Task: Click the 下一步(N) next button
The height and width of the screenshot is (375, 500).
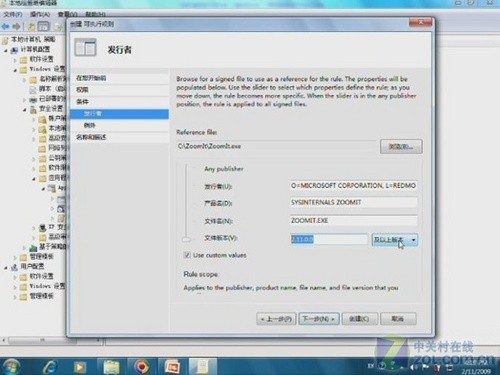Action: click(x=319, y=319)
